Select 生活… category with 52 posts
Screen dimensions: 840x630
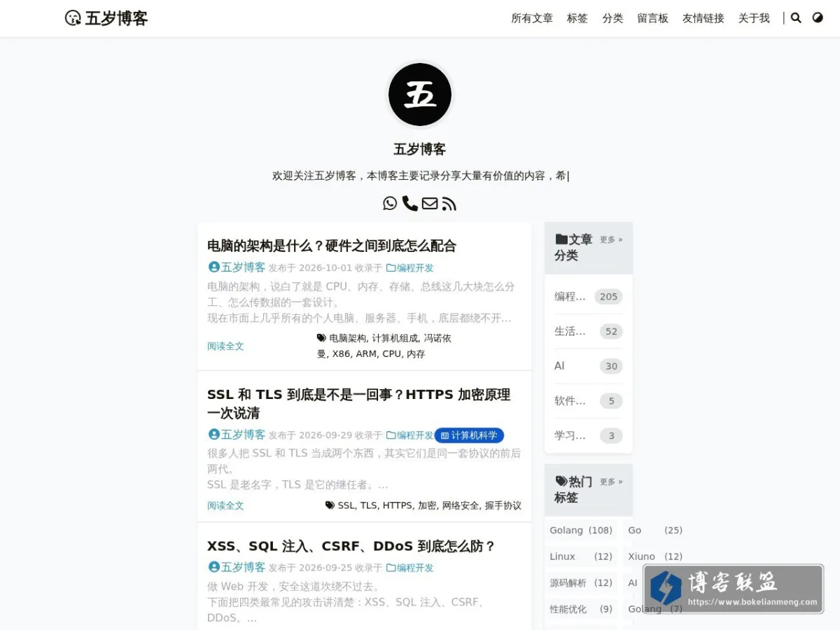pyautogui.click(x=589, y=331)
